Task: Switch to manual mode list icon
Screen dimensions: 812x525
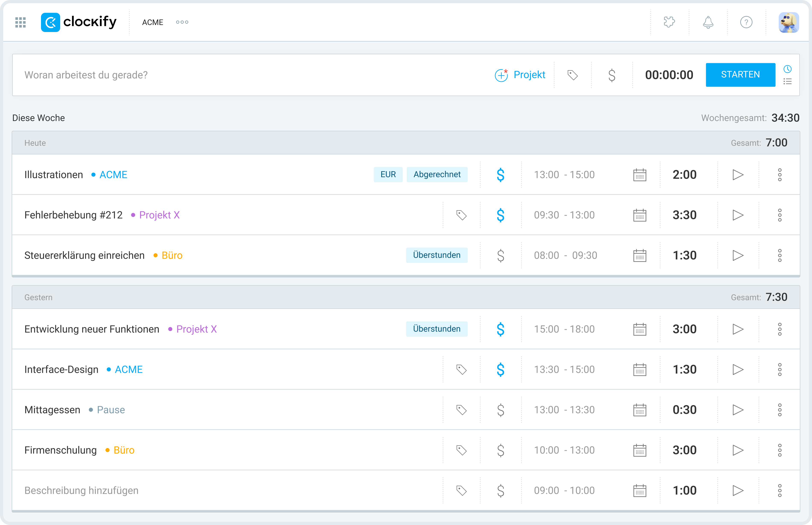Action: [x=787, y=82]
